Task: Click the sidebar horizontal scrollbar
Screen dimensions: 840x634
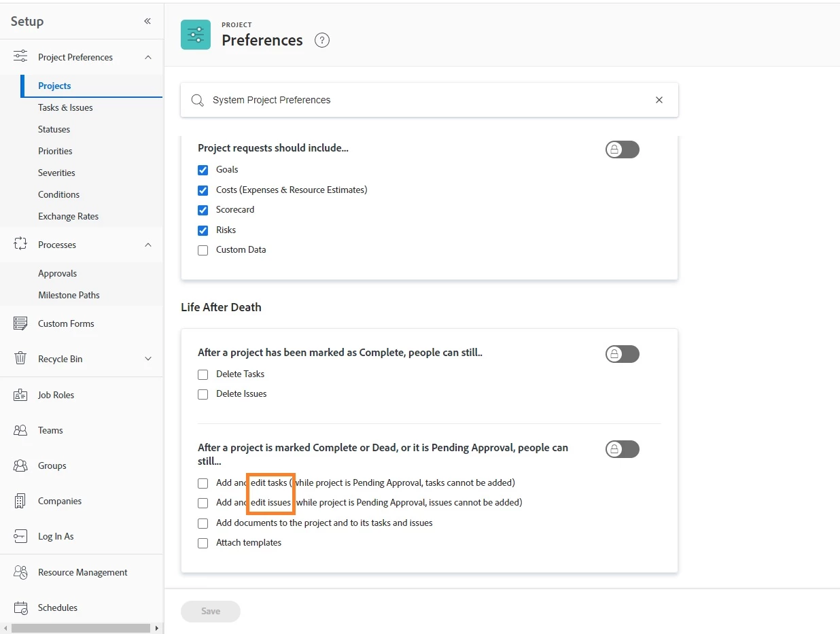Action: [x=81, y=629]
